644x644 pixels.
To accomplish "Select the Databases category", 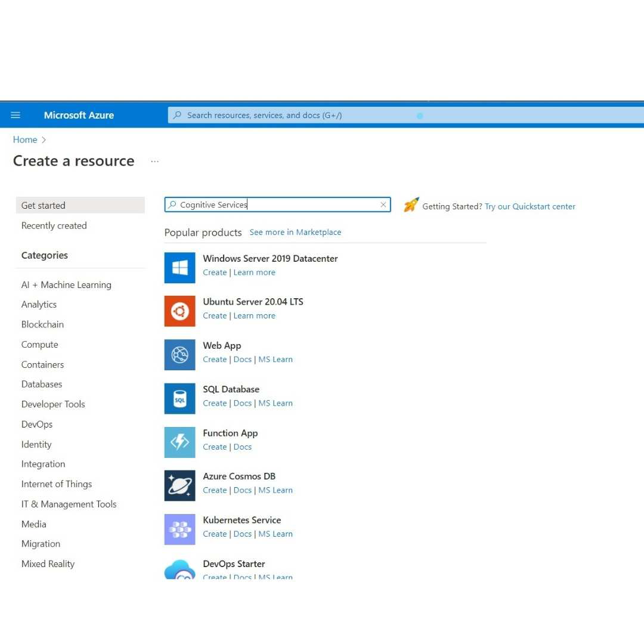I will pyautogui.click(x=42, y=385).
